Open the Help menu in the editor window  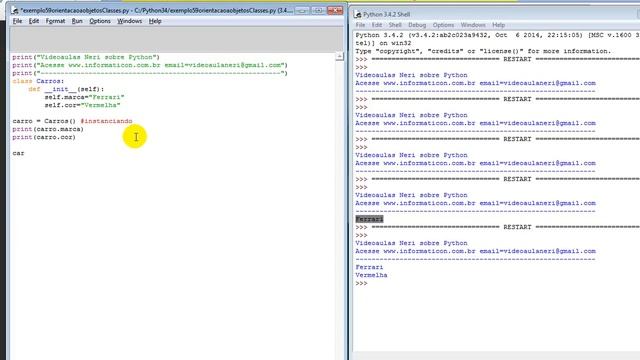coord(155,21)
